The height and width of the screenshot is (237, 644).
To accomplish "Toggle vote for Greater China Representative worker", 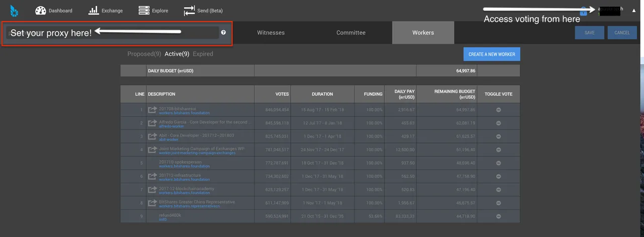I will 499,203.
